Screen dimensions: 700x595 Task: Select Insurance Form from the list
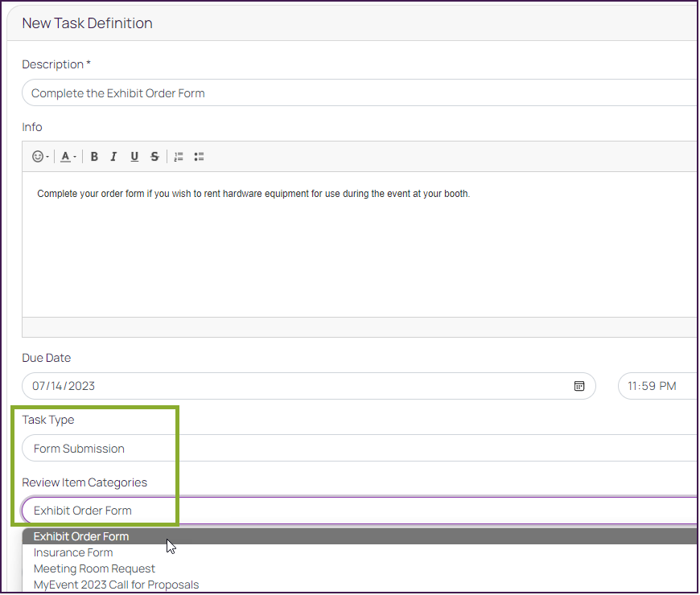360,552
